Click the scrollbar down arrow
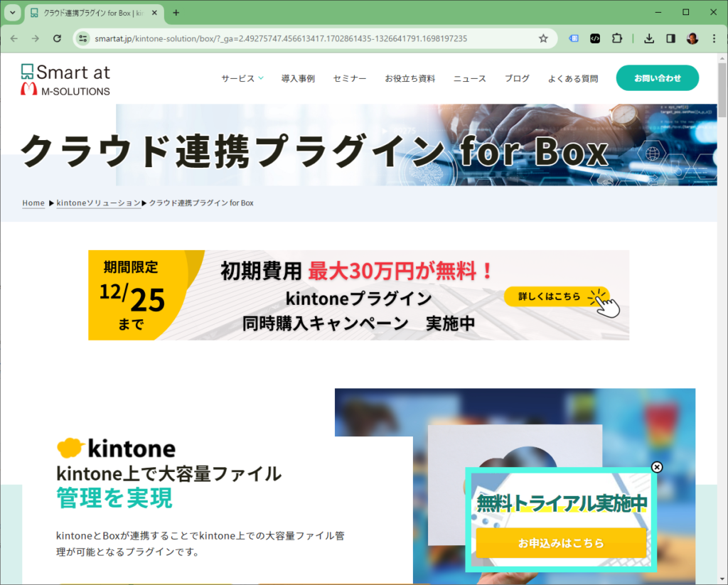Screen dimensions: 728x585 (x=722, y=580)
